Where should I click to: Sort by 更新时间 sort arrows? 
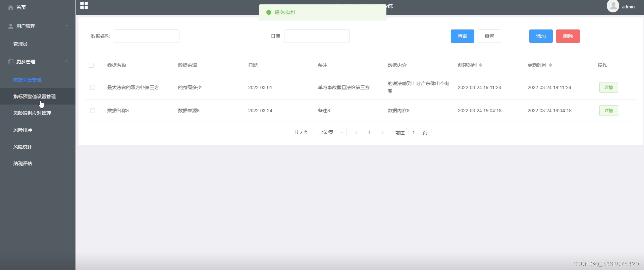[x=550, y=65]
